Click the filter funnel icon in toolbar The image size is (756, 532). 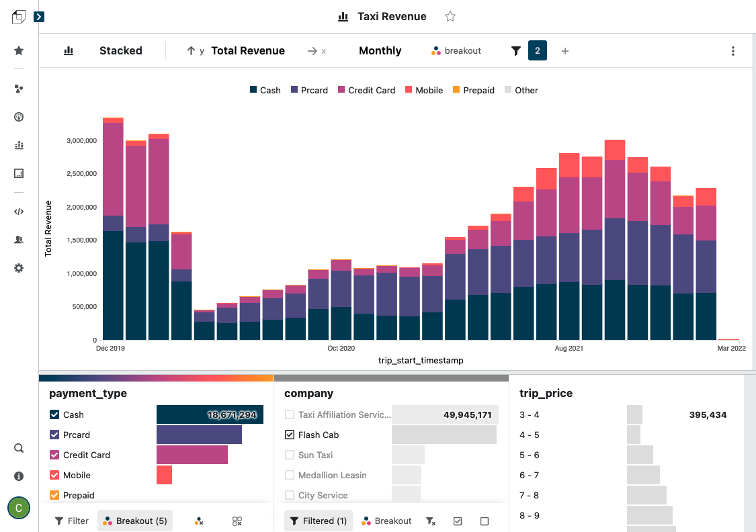pos(516,51)
